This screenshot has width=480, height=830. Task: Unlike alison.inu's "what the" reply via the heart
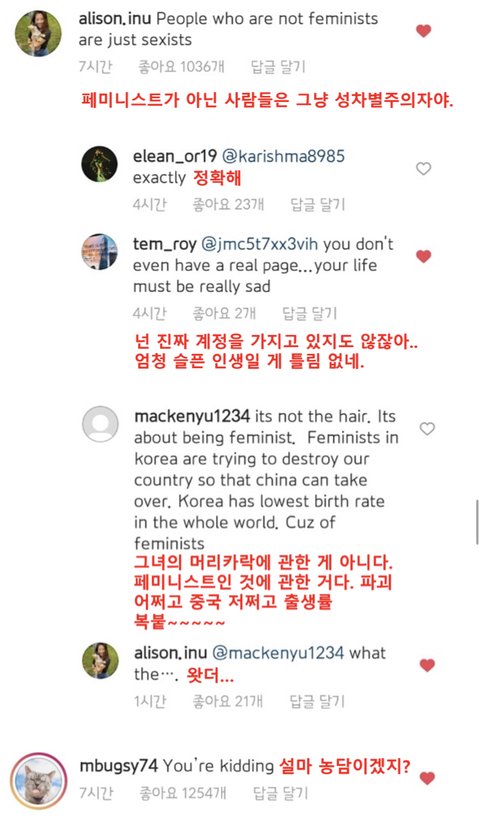427,665
